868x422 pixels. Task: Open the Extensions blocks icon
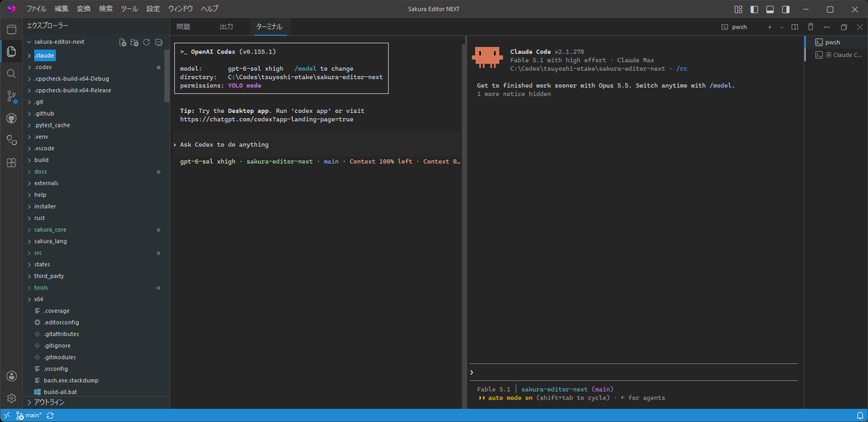click(x=11, y=163)
